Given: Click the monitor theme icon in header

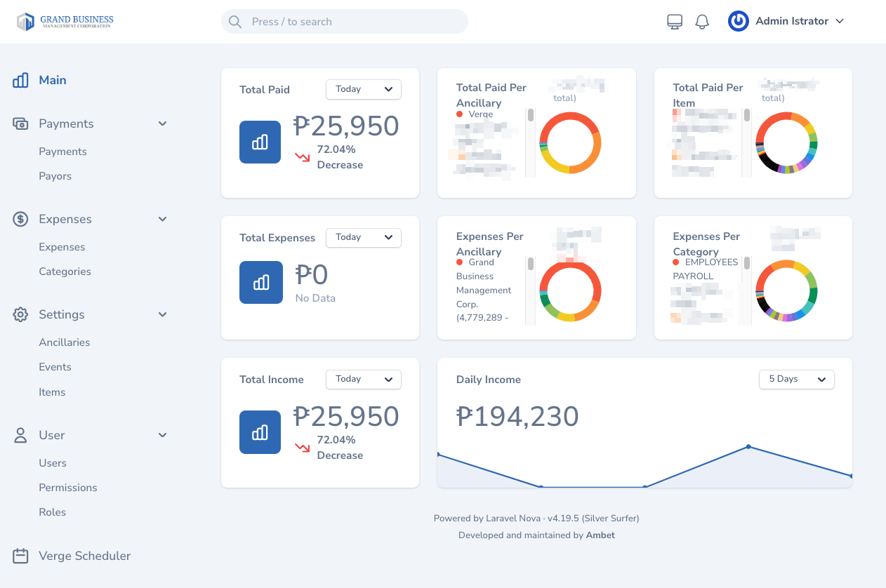Looking at the screenshot, I should click(674, 22).
